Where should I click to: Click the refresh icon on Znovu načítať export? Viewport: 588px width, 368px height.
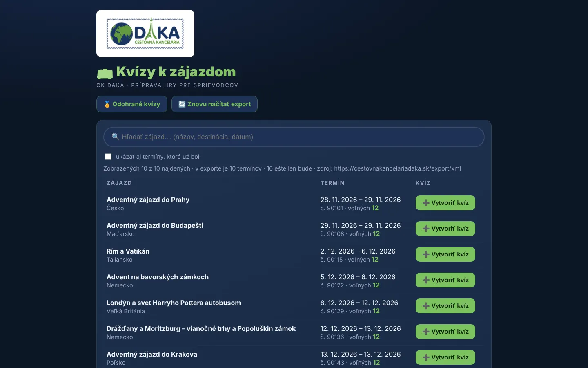[182, 104]
